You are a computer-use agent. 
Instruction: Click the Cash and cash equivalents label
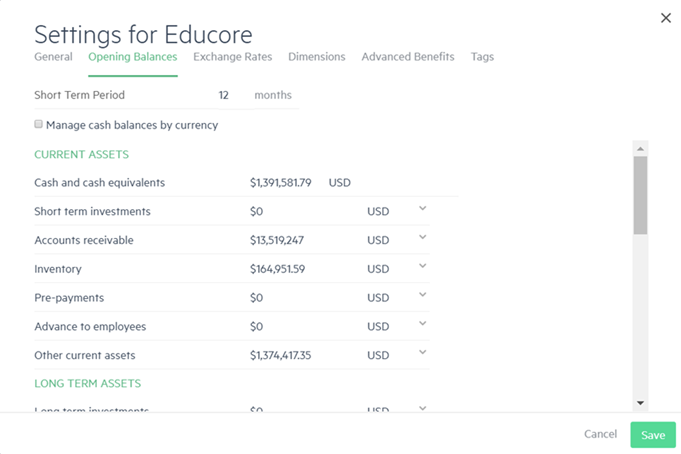point(99,182)
